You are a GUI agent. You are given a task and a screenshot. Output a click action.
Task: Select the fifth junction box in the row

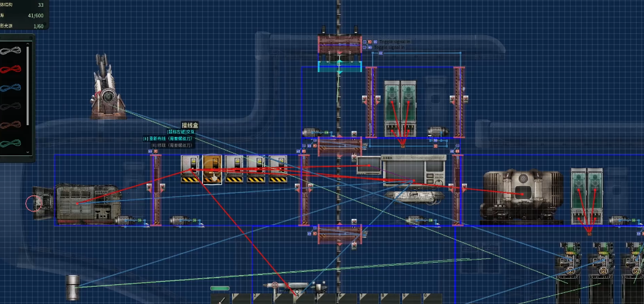tap(278, 169)
